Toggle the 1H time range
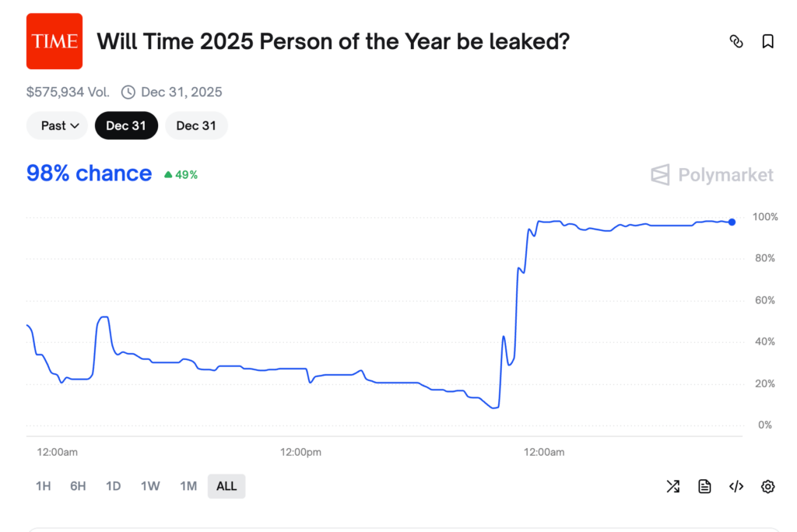The image size is (797, 532). coord(43,485)
